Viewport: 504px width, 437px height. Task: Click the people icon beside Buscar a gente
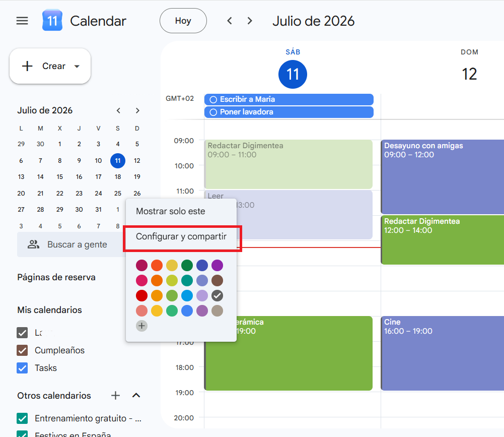[x=33, y=244]
